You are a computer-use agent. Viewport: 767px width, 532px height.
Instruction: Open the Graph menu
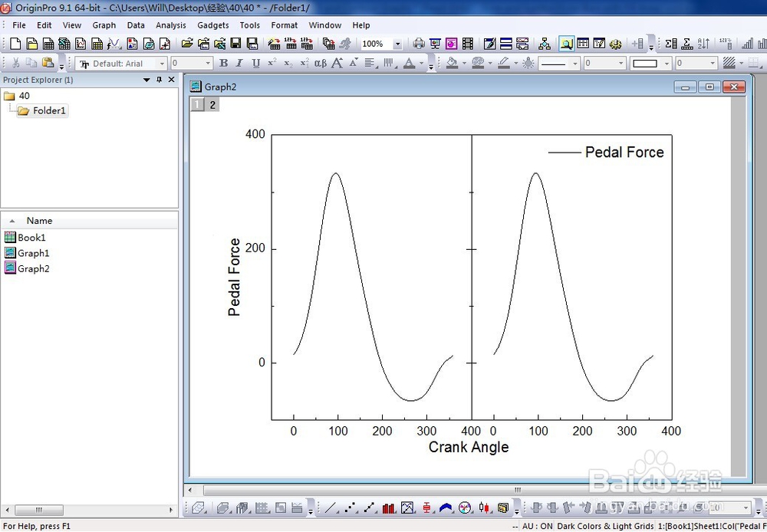[x=104, y=25]
